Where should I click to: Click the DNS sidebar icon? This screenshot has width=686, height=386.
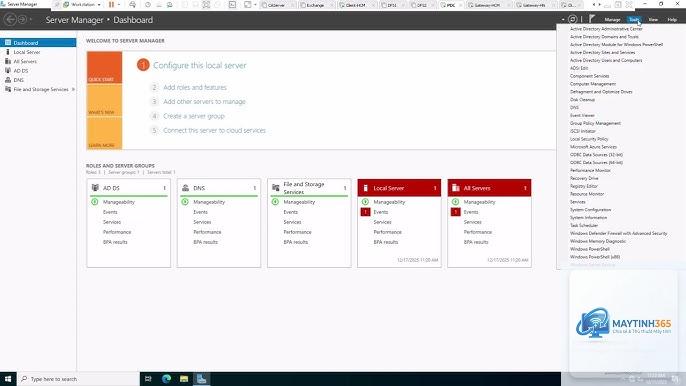[8, 80]
